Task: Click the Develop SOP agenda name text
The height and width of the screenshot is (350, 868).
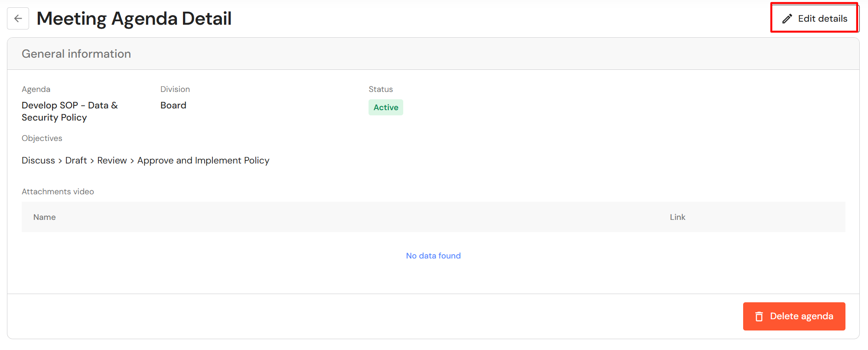Action: tap(69, 111)
